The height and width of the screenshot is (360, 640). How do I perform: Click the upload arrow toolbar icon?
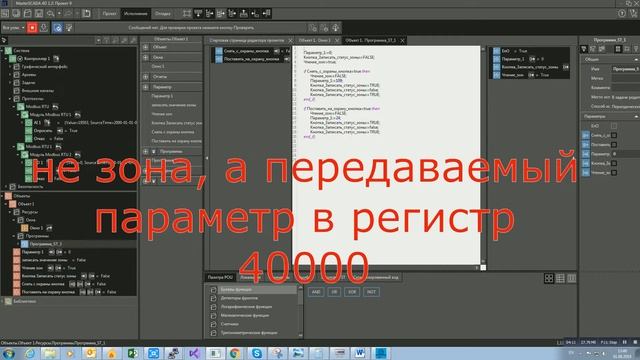tap(244, 13)
